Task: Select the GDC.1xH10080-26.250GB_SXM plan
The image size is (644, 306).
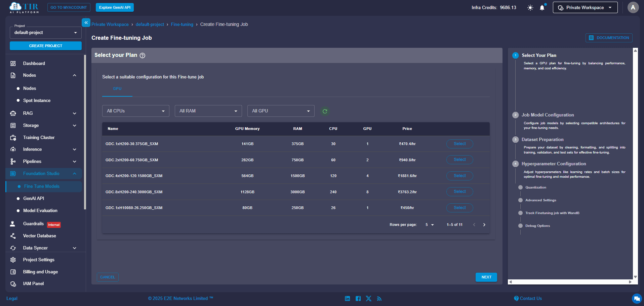Action: click(x=460, y=208)
